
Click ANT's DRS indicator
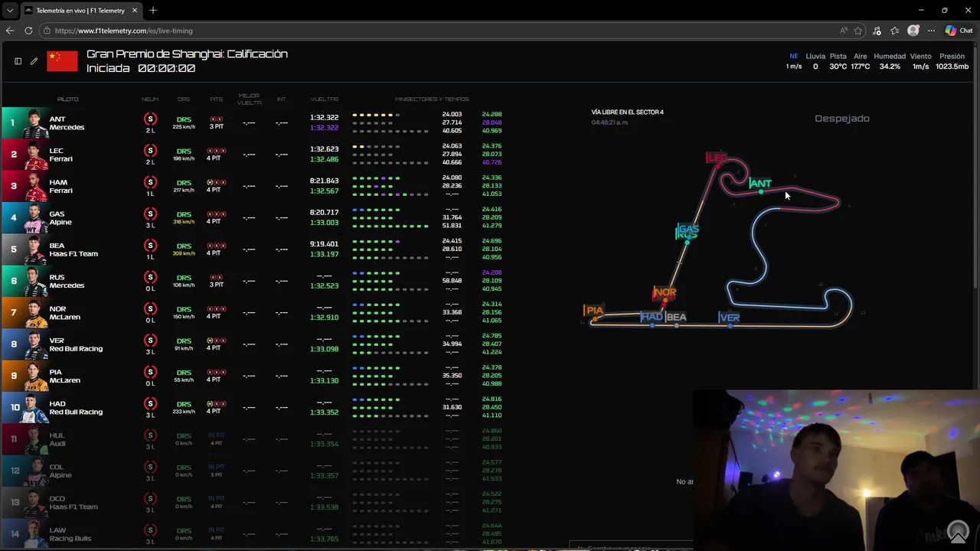184,119
